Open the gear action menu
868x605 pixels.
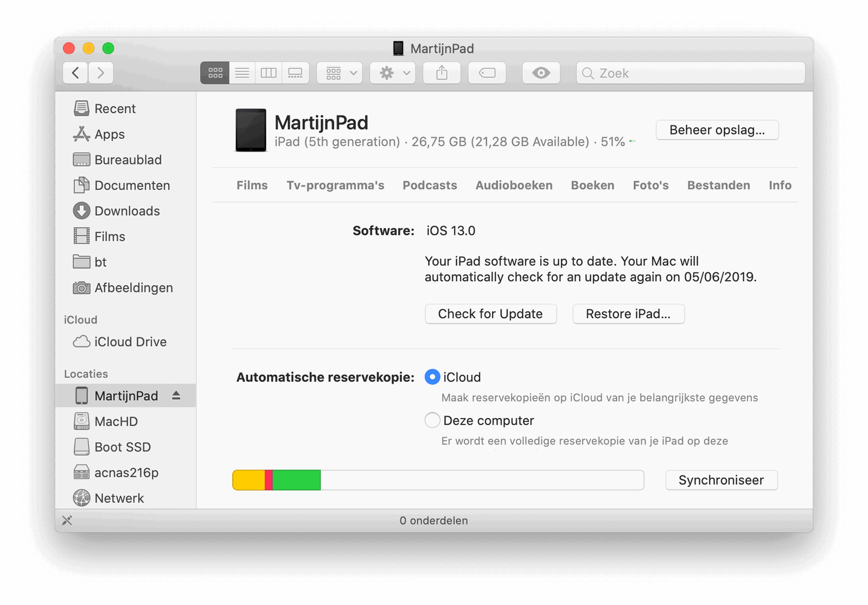[x=393, y=73]
